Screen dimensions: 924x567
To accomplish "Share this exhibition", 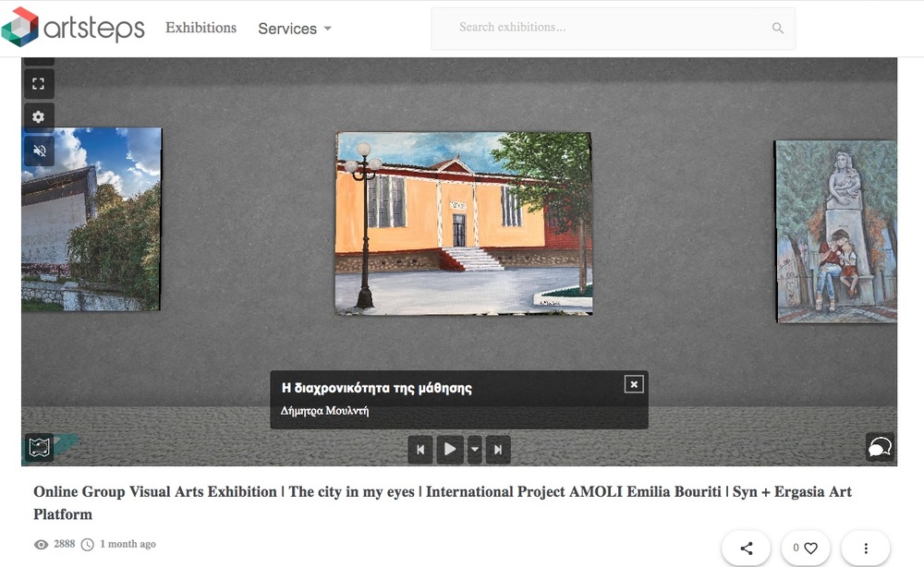I will [x=746, y=548].
